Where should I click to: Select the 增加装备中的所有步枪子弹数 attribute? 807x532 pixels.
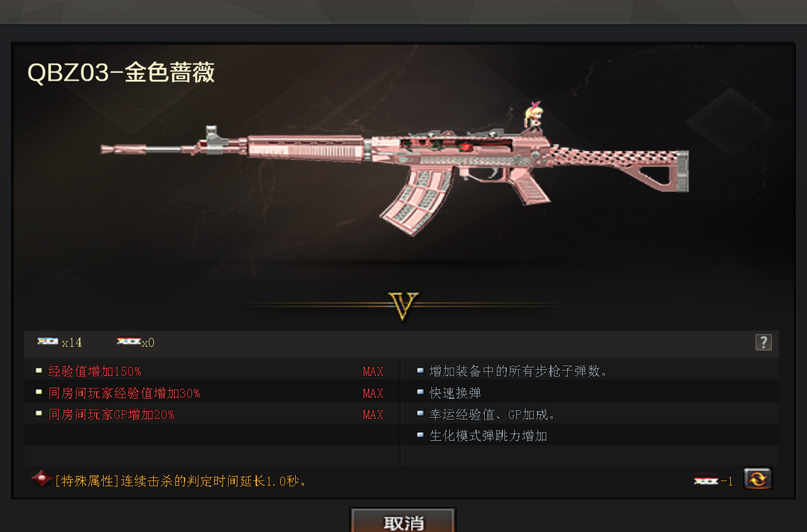point(518,371)
